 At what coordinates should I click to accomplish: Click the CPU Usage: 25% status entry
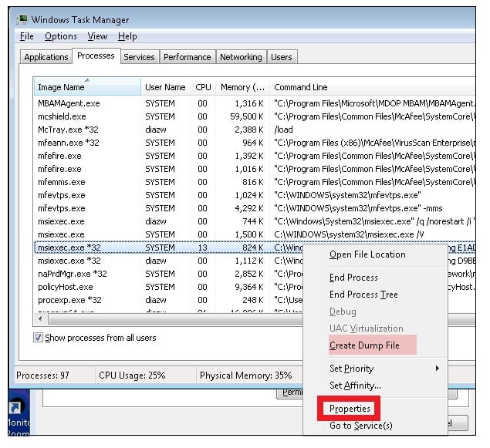[132, 376]
